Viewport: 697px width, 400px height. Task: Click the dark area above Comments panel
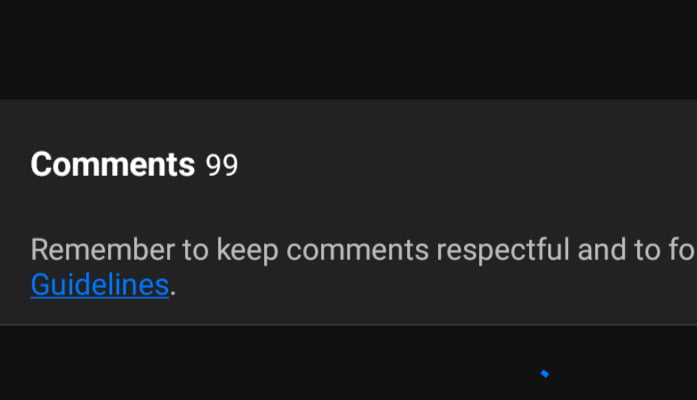coord(348,49)
